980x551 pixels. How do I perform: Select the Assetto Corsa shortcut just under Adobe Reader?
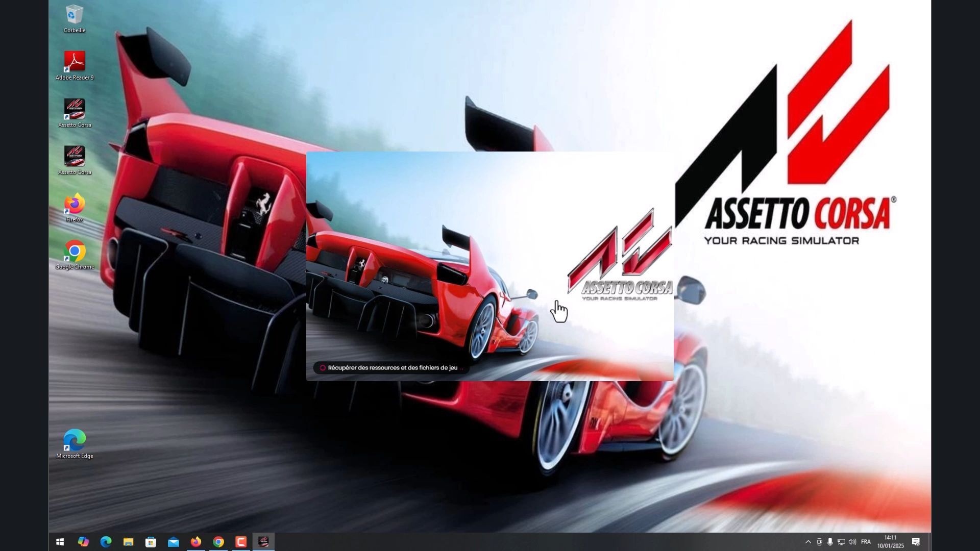coord(75,113)
